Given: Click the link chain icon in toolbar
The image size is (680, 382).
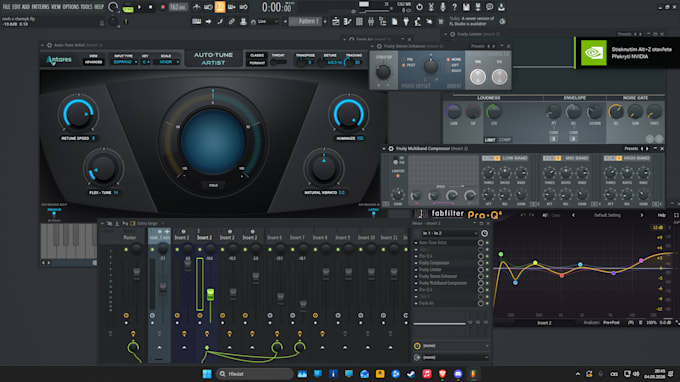Looking at the screenshot, I should tap(232, 21).
